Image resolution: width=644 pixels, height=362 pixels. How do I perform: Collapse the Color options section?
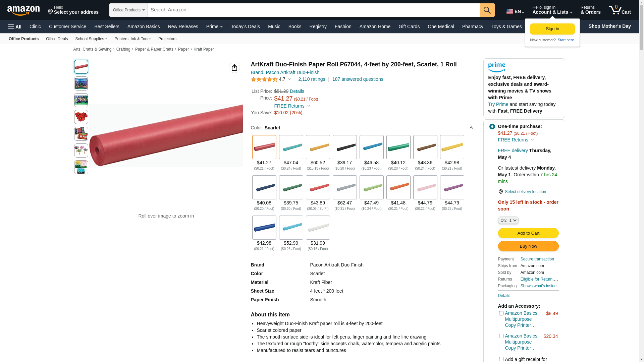click(471, 128)
